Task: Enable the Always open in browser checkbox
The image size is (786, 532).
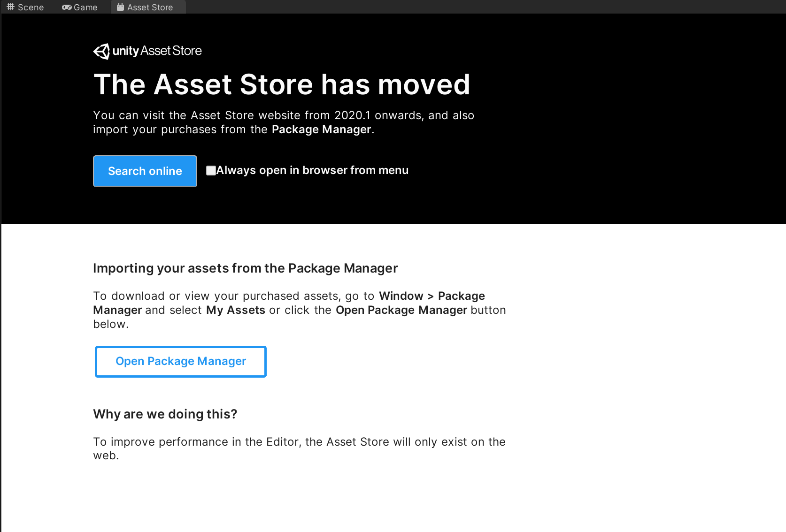Action: [x=211, y=170]
